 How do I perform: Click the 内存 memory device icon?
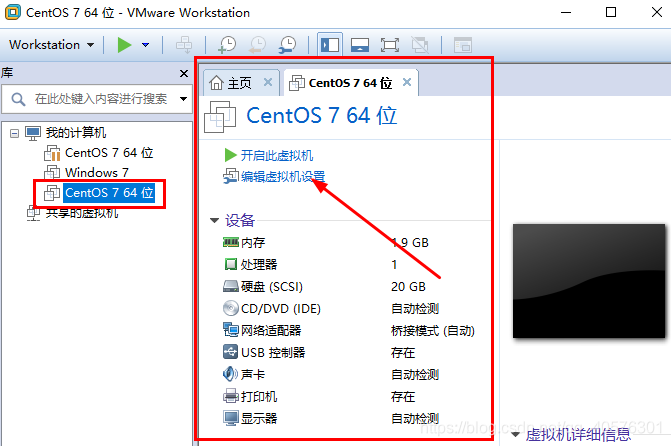click(x=231, y=243)
